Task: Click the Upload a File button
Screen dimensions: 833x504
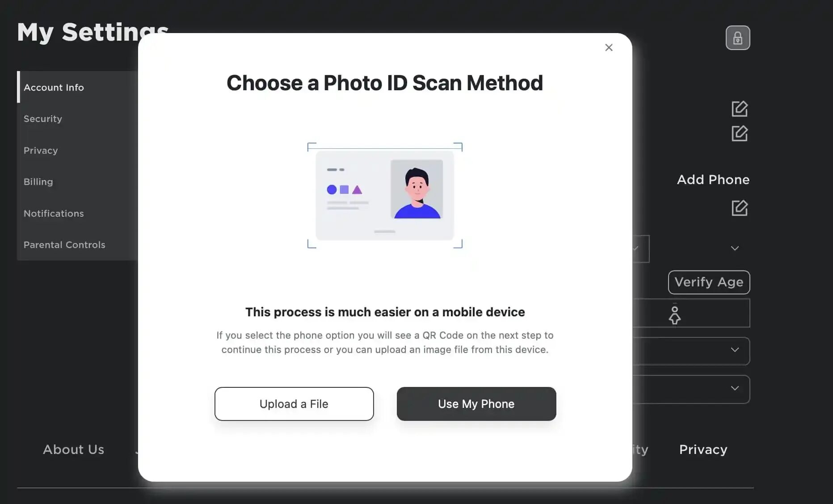Action: pyautogui.click(x=294, y=404)
